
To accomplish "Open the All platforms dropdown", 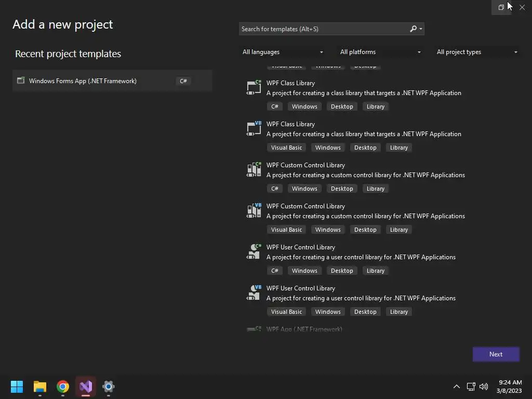I will pyautogui.click(x=380, y=52).
